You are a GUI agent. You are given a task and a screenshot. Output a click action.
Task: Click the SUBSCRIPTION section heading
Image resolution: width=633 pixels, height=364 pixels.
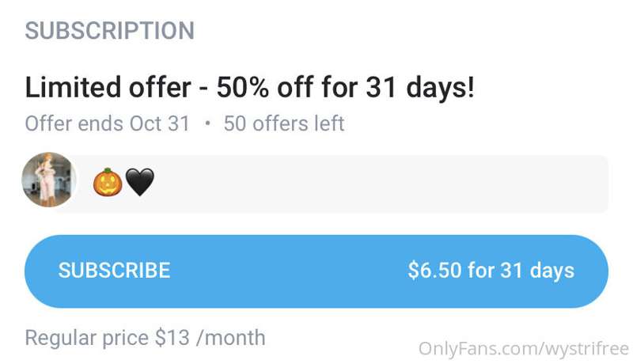(x=110, y=31)
